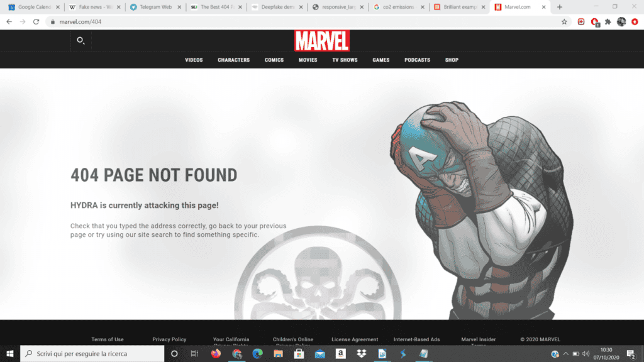This screenshot has width=644, height=362.
Task: Click the browser forward arrow
Action: point(23,22)
